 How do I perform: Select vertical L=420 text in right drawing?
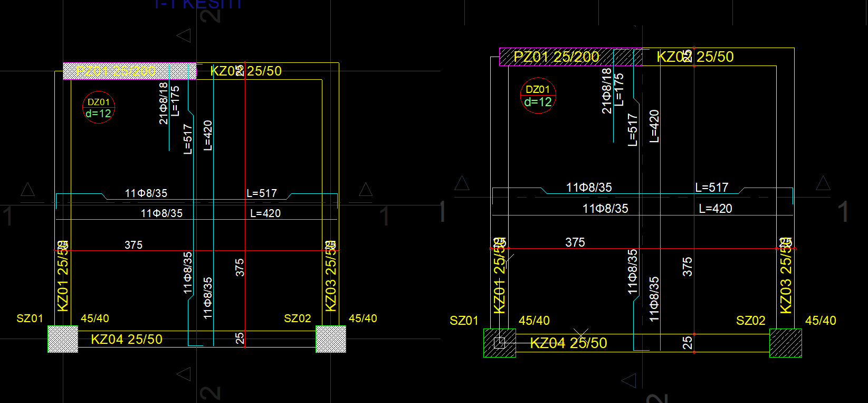654,126
